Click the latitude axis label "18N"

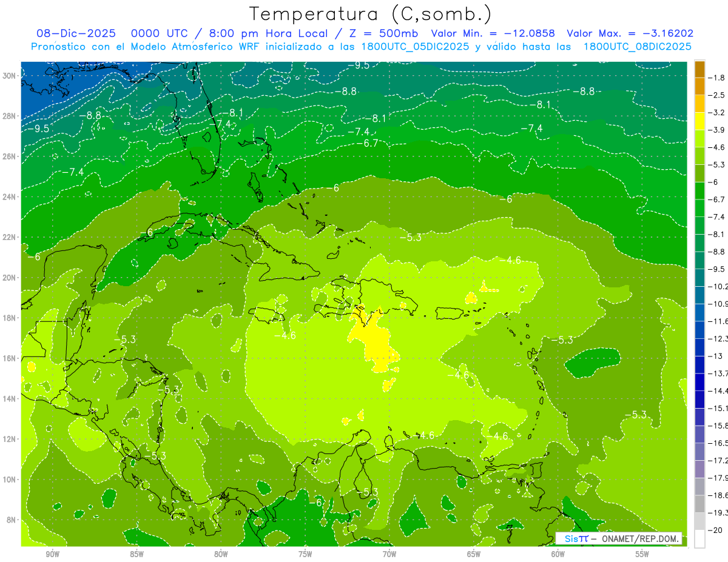coord(9,318)
